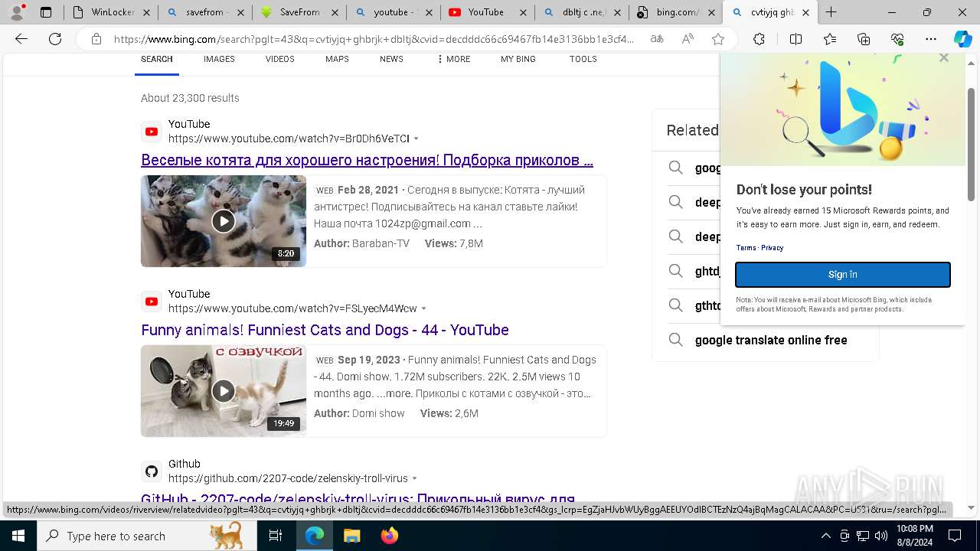Image resolution: width=980 pixels, height=551 pixels.
Task: Go back to the previous page
Action: [x=21, y=39]
